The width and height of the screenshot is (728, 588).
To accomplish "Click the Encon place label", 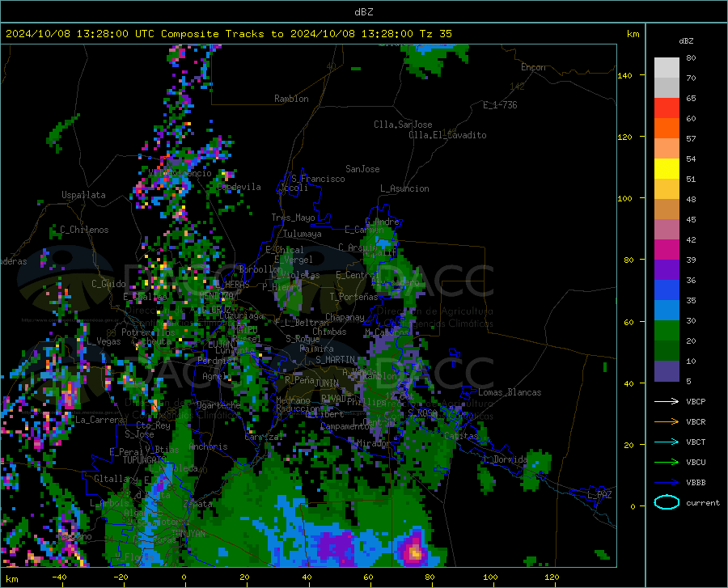I will coord(533,67).
